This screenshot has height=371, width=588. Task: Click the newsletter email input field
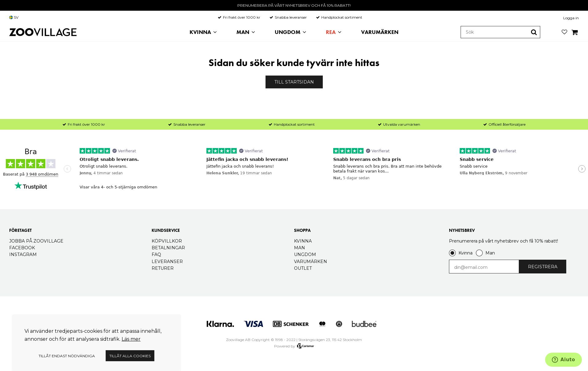pos(484,267)
